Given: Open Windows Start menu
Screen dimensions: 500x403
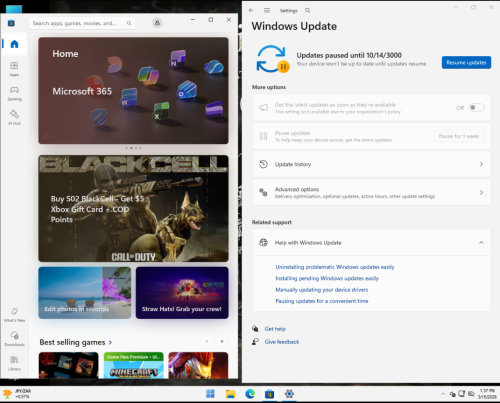Looking at the screenshot, I should [210, 394].
